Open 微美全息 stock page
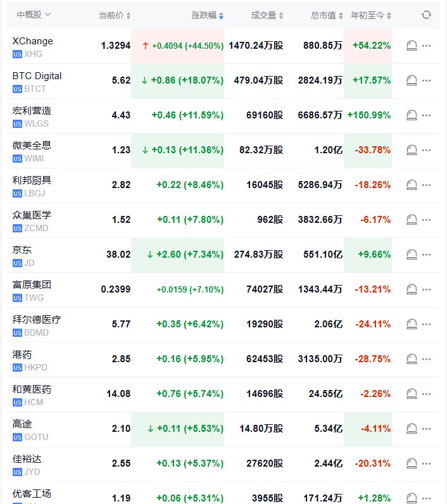Image resolution: width=447 pixels, height=504 pixels. tap(32, 145)
